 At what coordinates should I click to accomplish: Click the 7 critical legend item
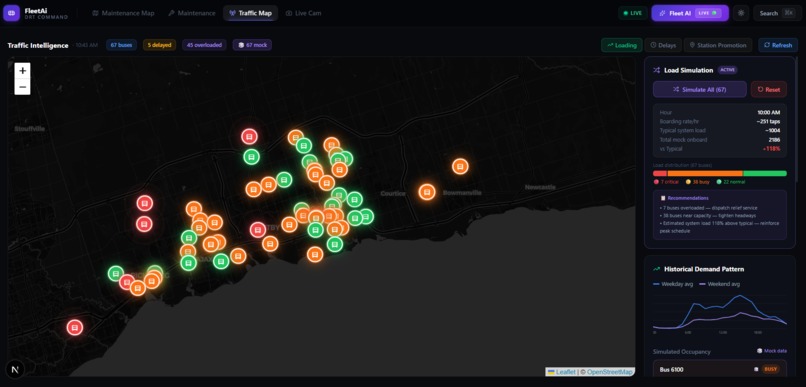tap(666, 182)
